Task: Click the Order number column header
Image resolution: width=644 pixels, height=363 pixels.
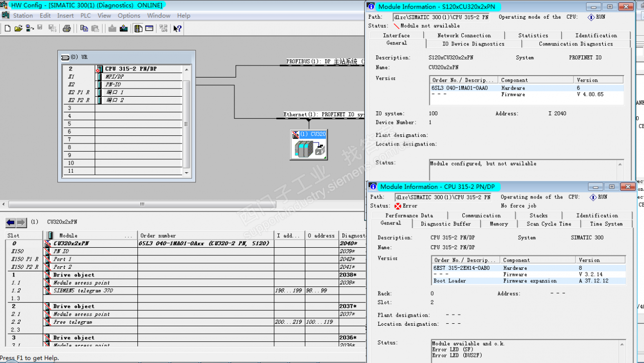Action: (x=206, y=236)
